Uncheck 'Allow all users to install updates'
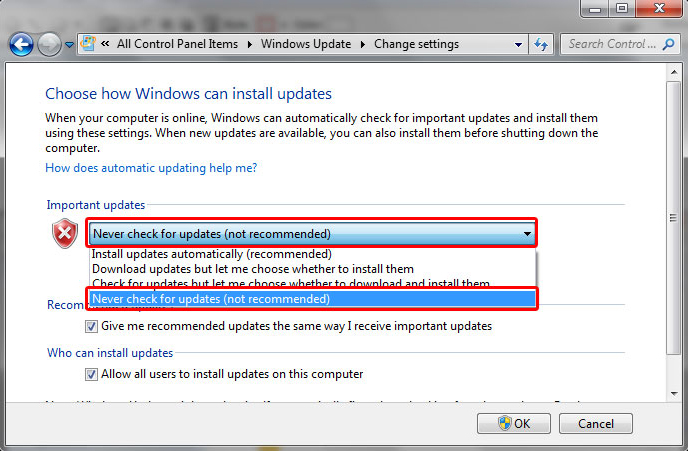Image resolution: width=688 pixels, height=451 pixels. (92, 374)
